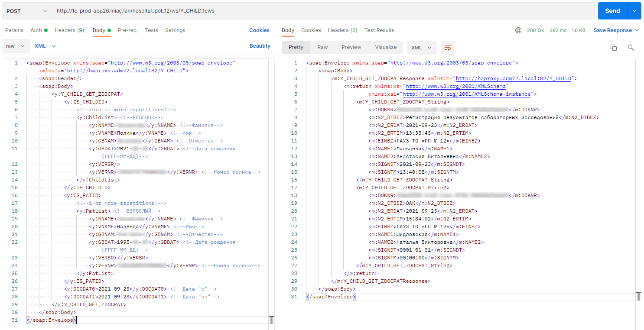Screen dimensions: 644x330
Task: Open the request Tests tab
Action: 152,30
